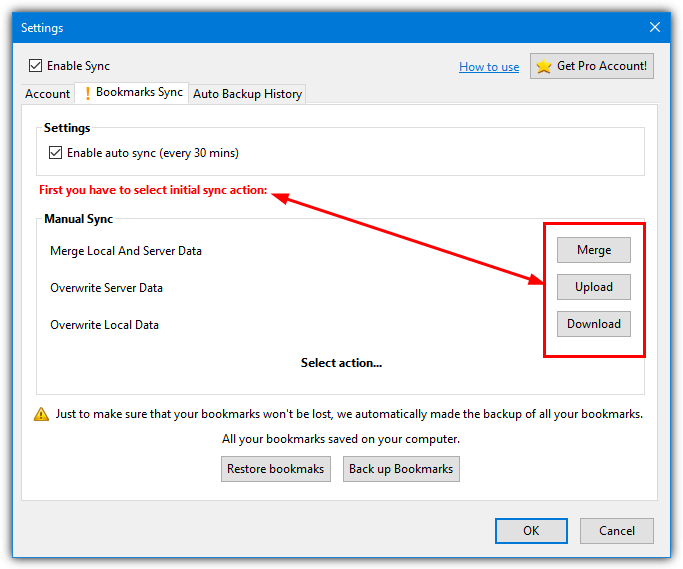This screenshot has width=683, height=569.
Task: Switch to the Account tab
Action: click(x=47, y=94)
